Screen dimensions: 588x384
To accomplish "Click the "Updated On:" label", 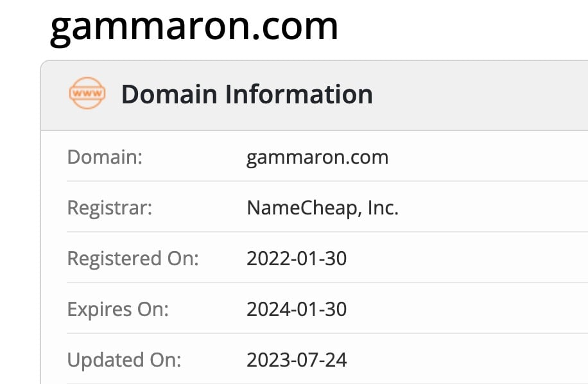I will pos(124,360).
